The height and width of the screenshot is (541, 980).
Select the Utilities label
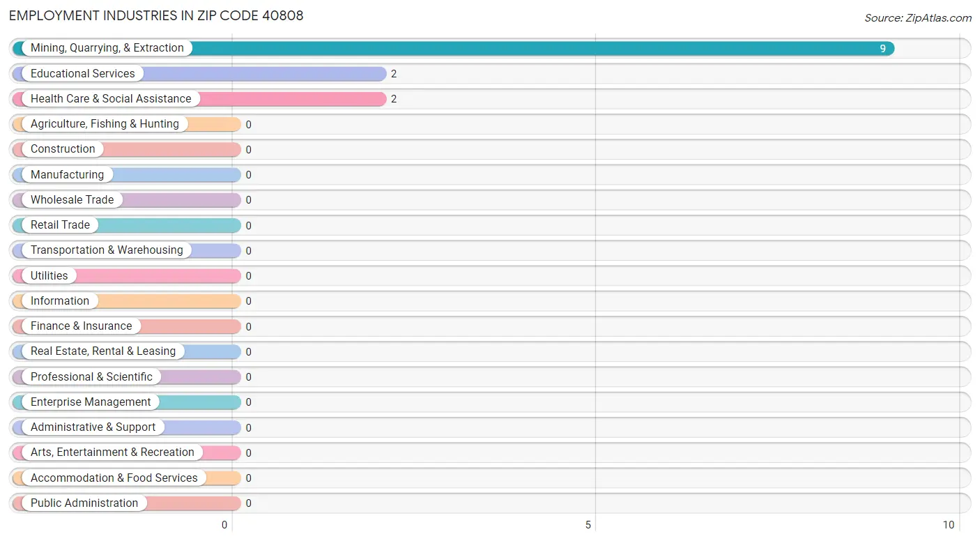click(49, 275)
